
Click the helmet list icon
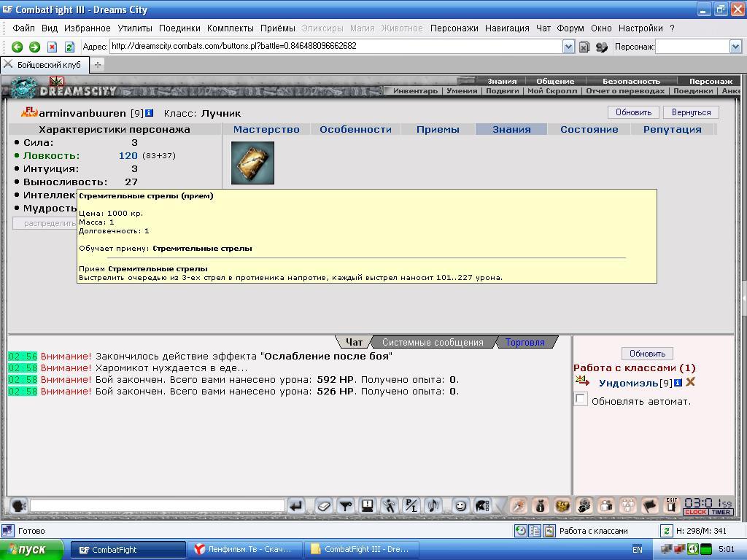click(x=482, y=506)
